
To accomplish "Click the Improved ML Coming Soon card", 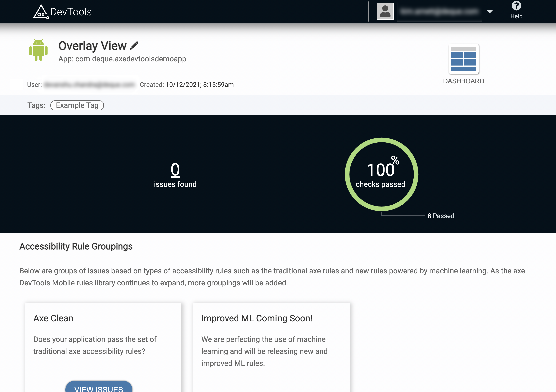I will [271, 345].
